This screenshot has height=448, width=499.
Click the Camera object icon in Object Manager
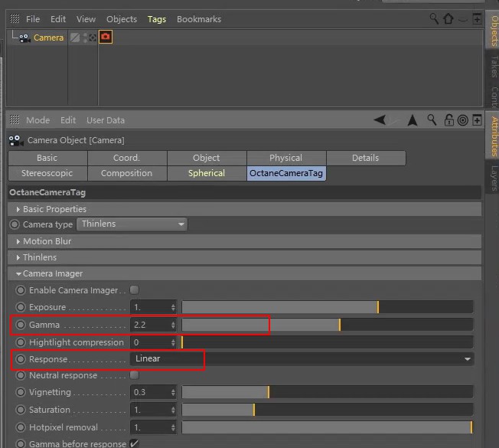24,38
